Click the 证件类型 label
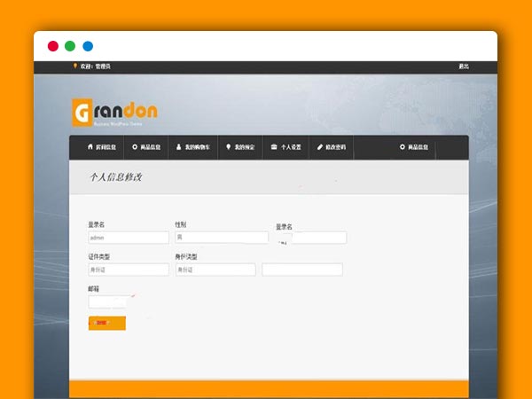The image size is (532, 399). click(98, 257)
